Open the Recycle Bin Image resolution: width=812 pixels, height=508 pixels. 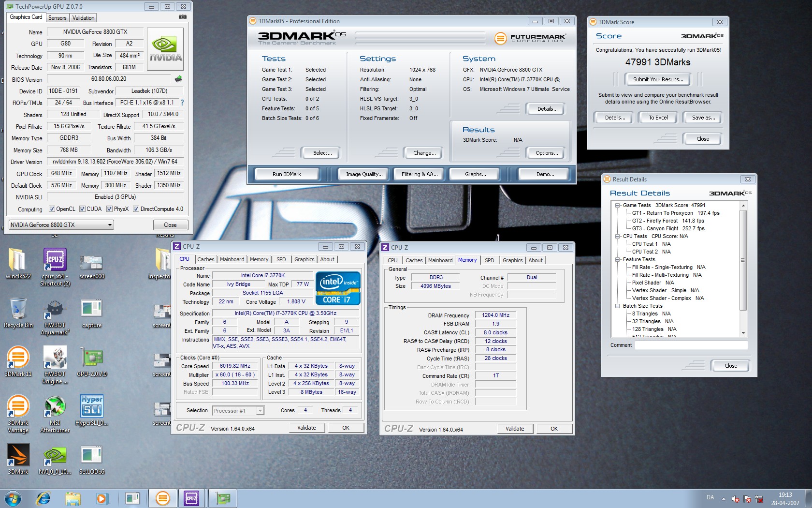(x=18, y=313)
